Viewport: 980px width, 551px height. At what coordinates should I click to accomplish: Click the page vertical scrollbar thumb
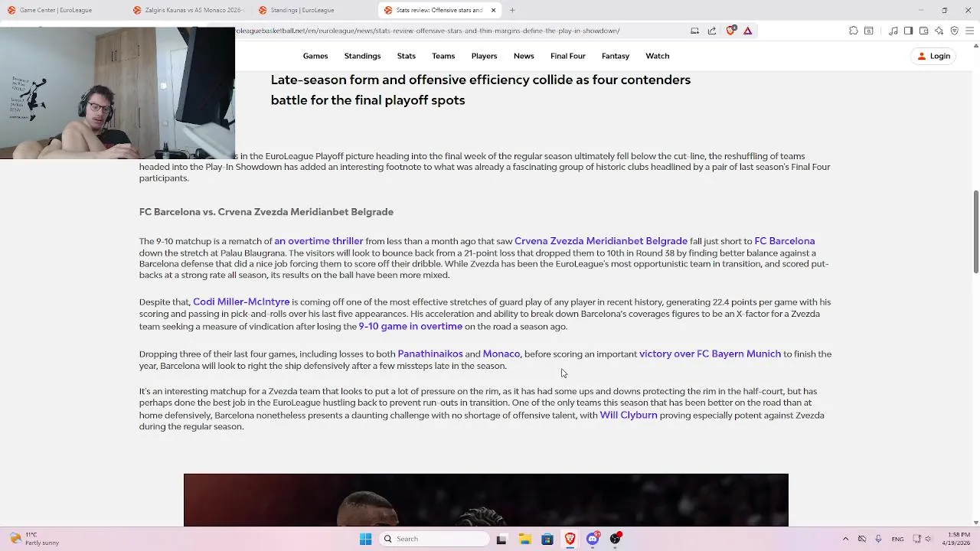click(975, 231)
